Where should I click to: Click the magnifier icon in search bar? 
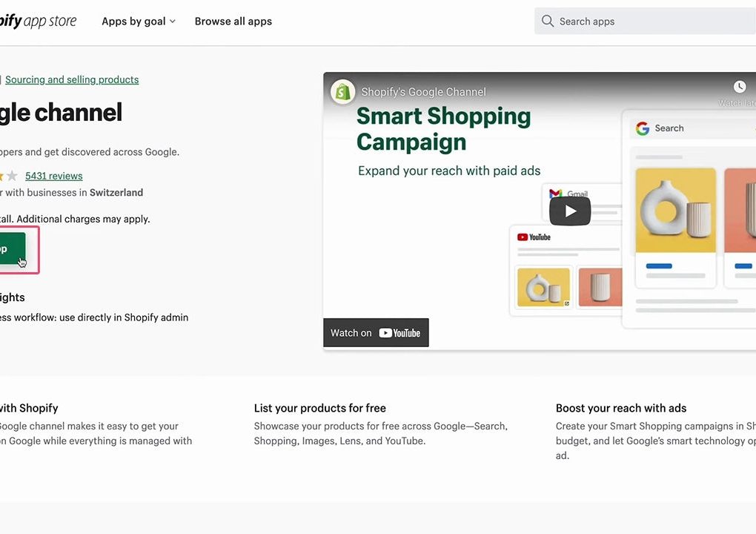[x=547, y=21]
